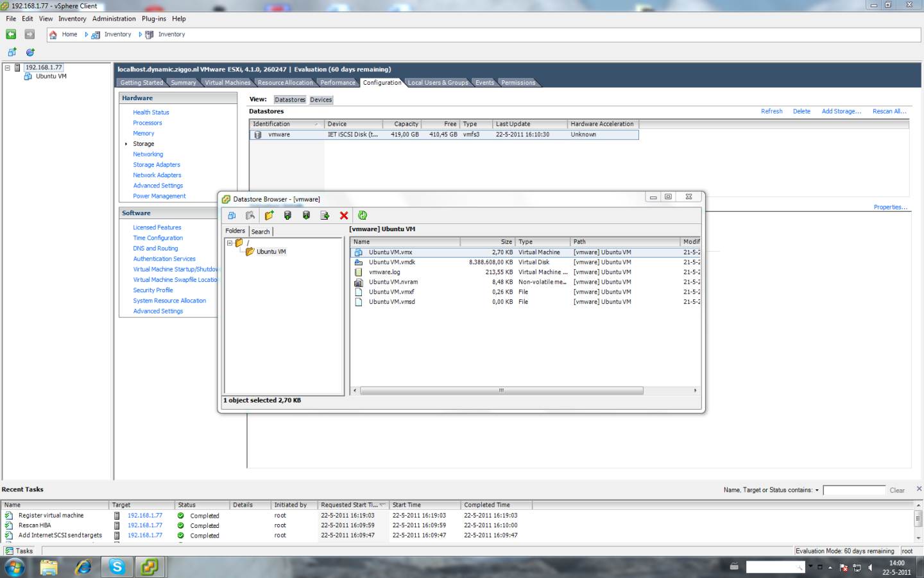The width and height of the screenshot is (924, 578).
Task: Open Security Profile under Software
Action: 153,290
